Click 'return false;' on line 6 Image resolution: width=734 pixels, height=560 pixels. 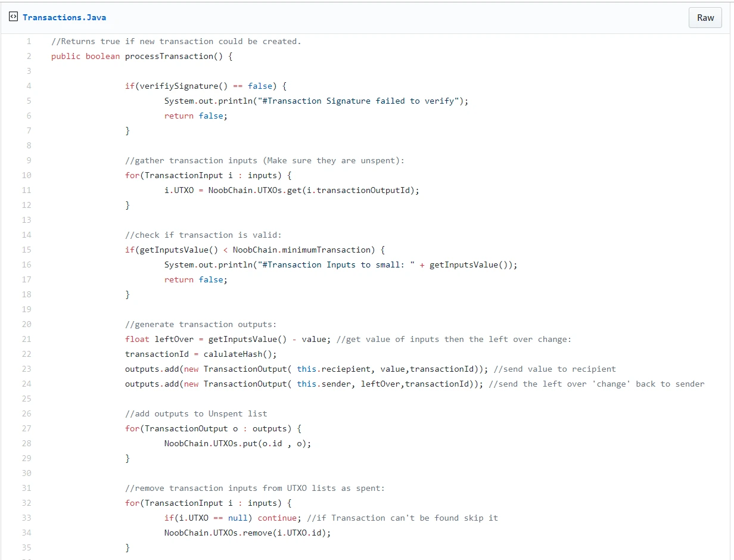click(x=196, y=116)
